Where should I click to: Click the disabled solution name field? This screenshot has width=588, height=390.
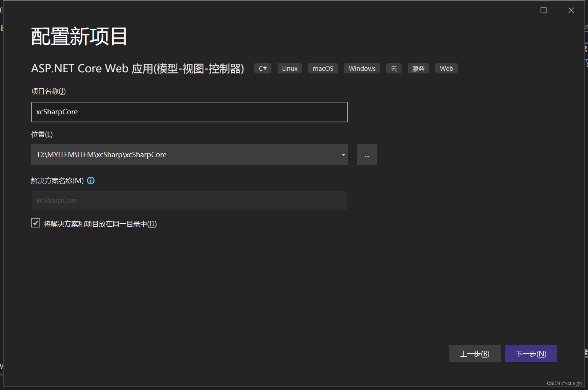[189, 201]
